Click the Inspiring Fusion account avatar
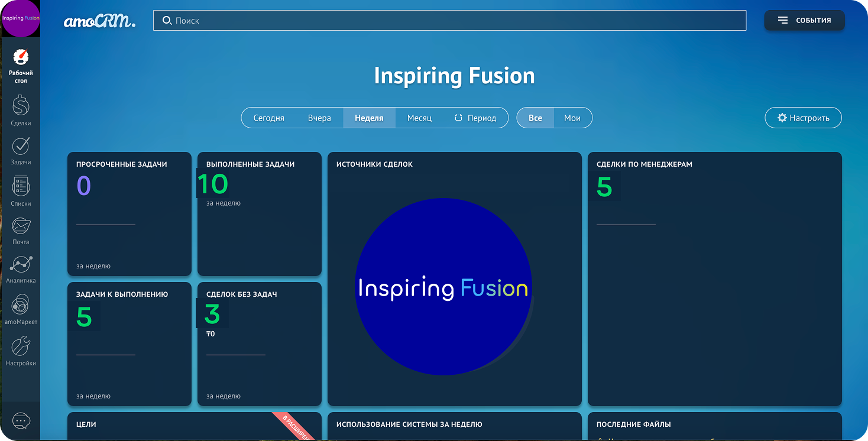 [x=21, y=18]
